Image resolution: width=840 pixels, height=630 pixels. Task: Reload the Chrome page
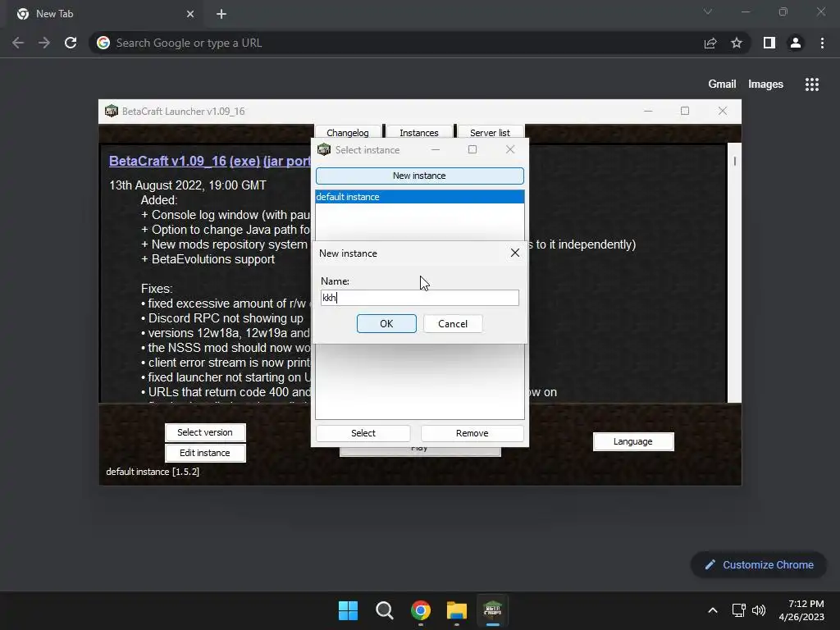(x=71, y=43)
